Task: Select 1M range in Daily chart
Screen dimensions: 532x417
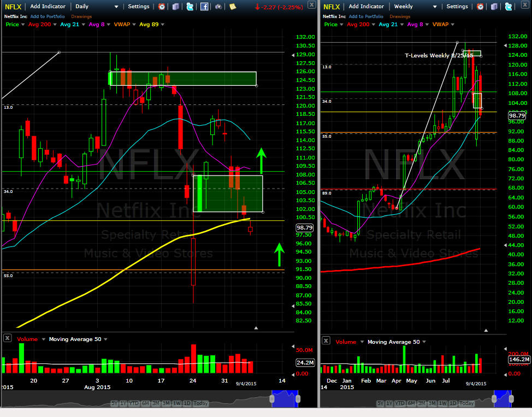Action: point(166,403)
